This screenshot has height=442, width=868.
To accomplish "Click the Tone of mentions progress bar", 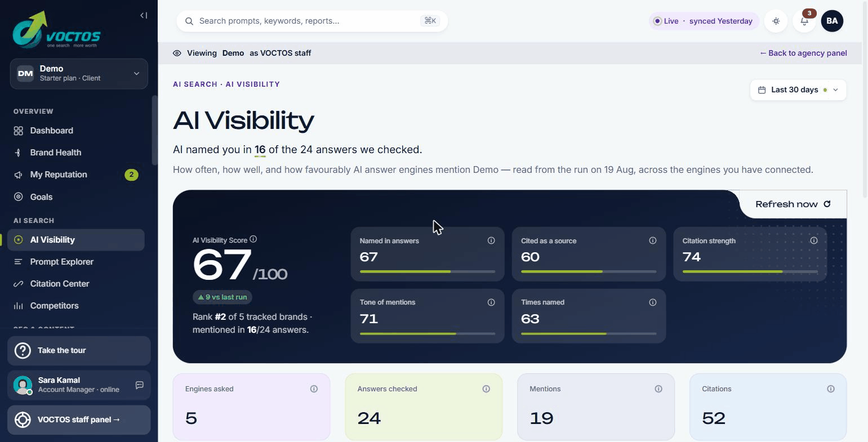I will [428, 333].
